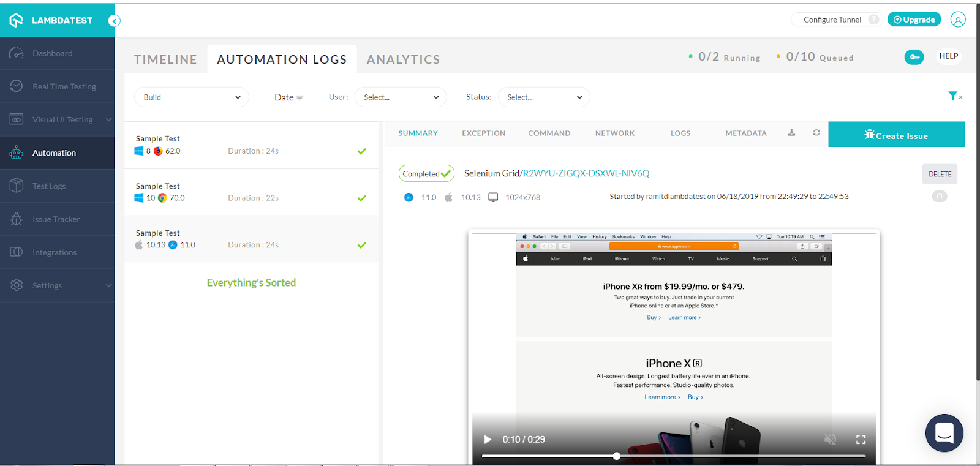This screenshot has width=980, height=466.
Task: Open the Build dropdown
Action: (x=192, y=97)
